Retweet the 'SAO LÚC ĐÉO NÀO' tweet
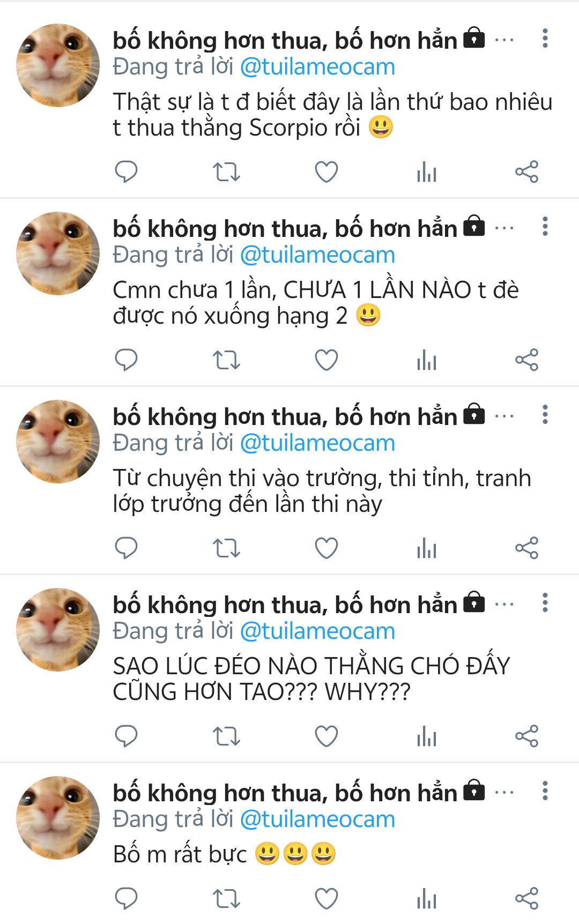Image resolution: width=579 pixels, height=924 pixels. point(226,736)
